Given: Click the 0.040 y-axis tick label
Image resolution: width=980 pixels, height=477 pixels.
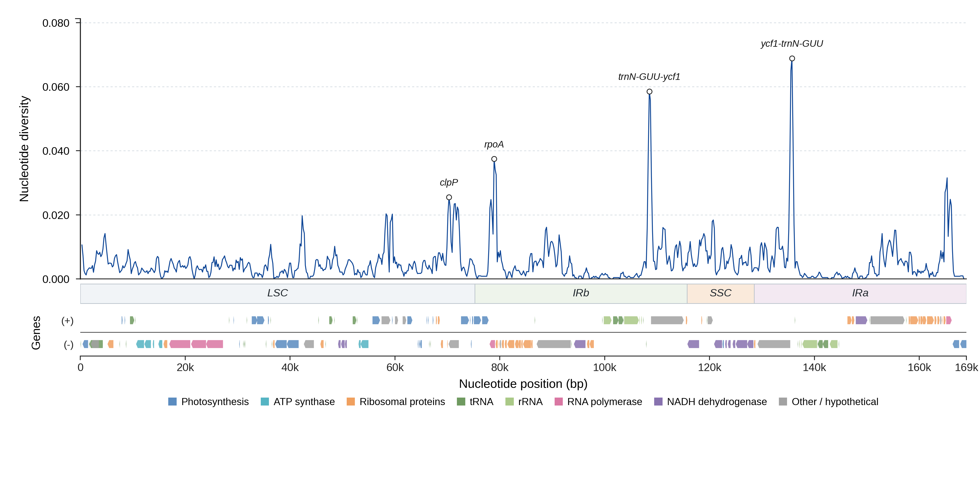Looking at the screenshot, I should coord(56,151).
